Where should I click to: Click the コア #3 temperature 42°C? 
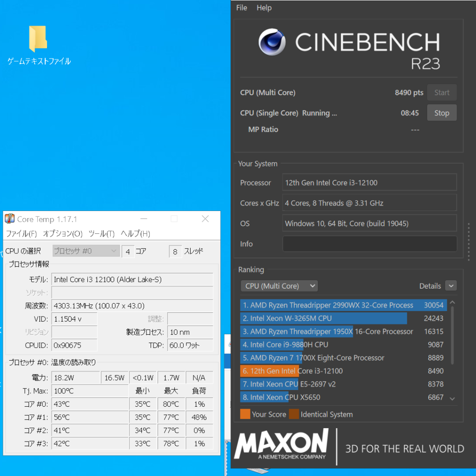tap(90, 443)
